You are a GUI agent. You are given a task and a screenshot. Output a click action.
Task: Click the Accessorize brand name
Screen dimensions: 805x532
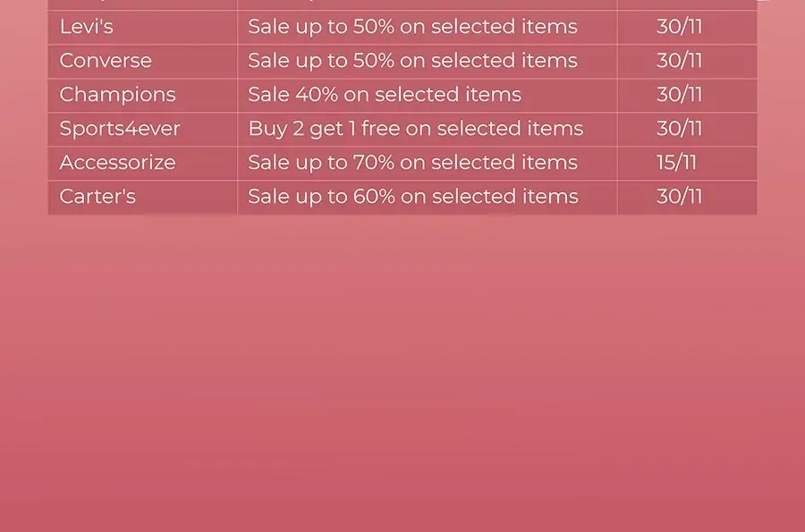117,163
